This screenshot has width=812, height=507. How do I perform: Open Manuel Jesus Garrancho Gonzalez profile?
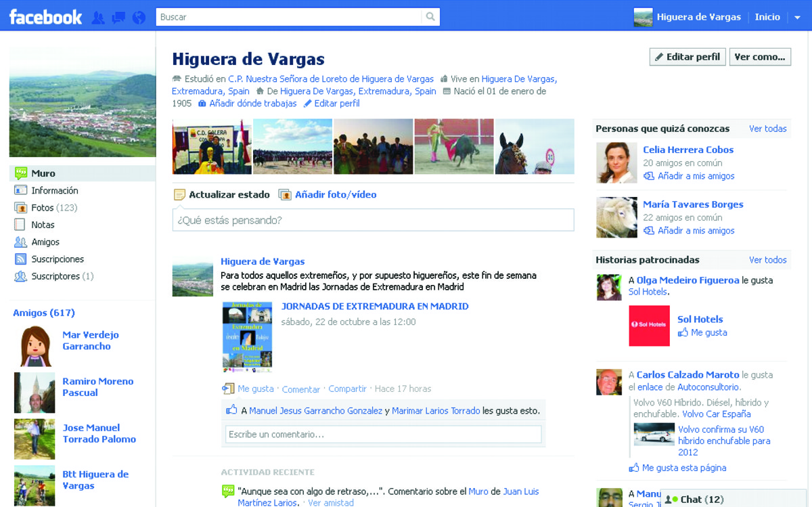315,411
